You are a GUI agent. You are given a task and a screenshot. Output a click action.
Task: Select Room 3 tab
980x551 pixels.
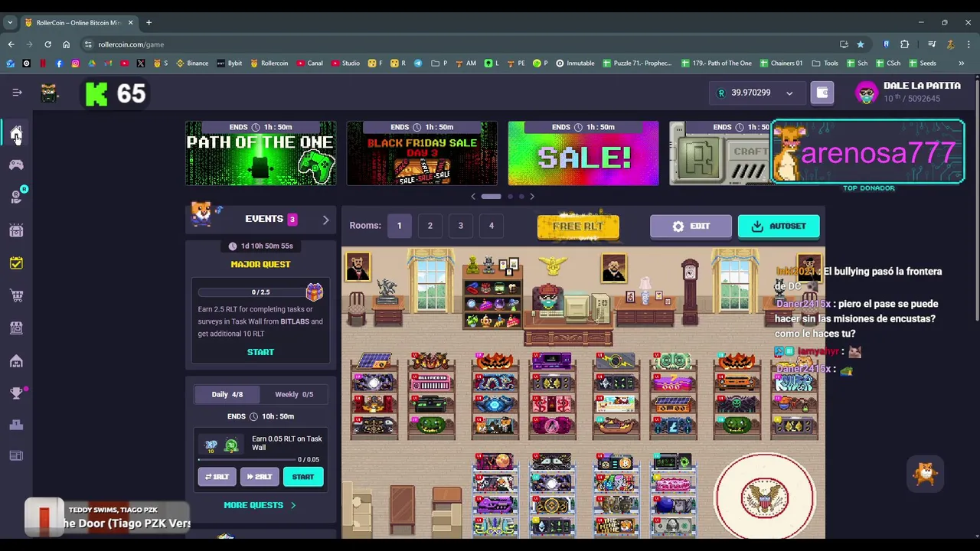(460, 226)
